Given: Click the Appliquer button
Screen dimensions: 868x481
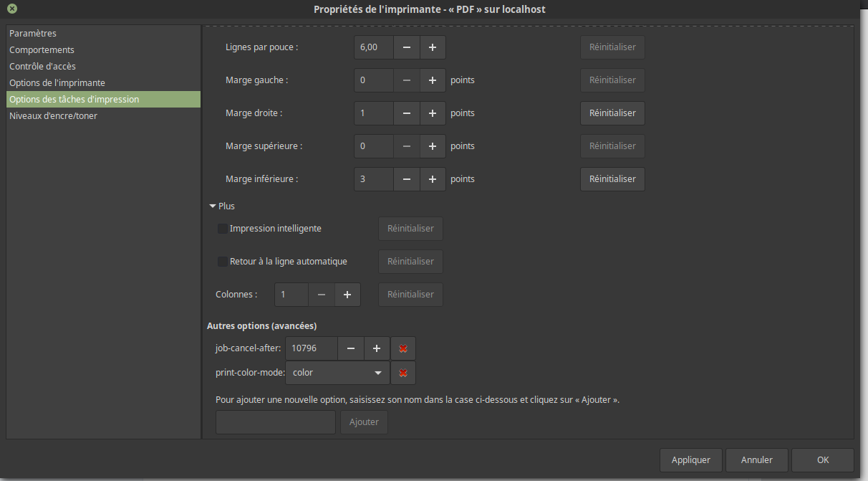Looking at the screenshot, I should click(690, 460).
